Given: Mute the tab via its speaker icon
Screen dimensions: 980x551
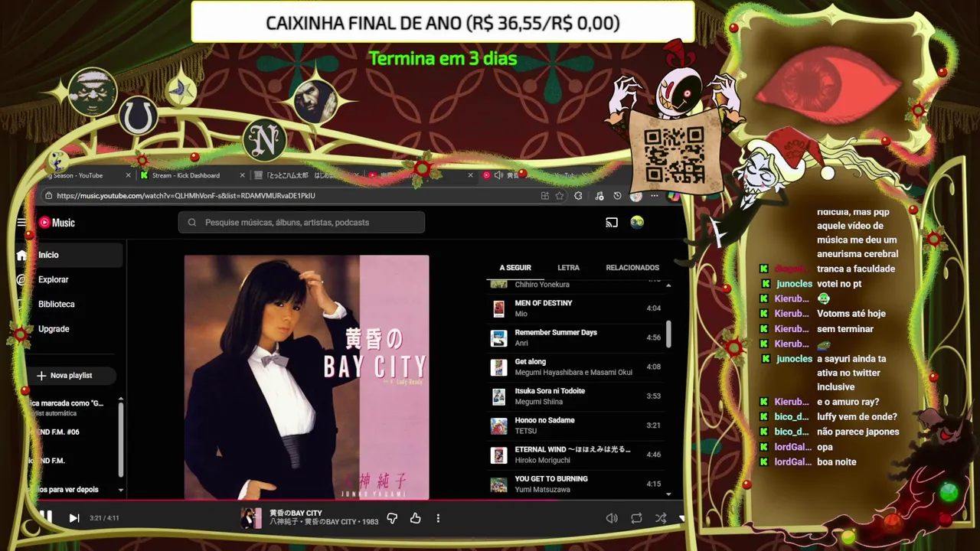Looking at the screenshot, I should coord(498,175).
